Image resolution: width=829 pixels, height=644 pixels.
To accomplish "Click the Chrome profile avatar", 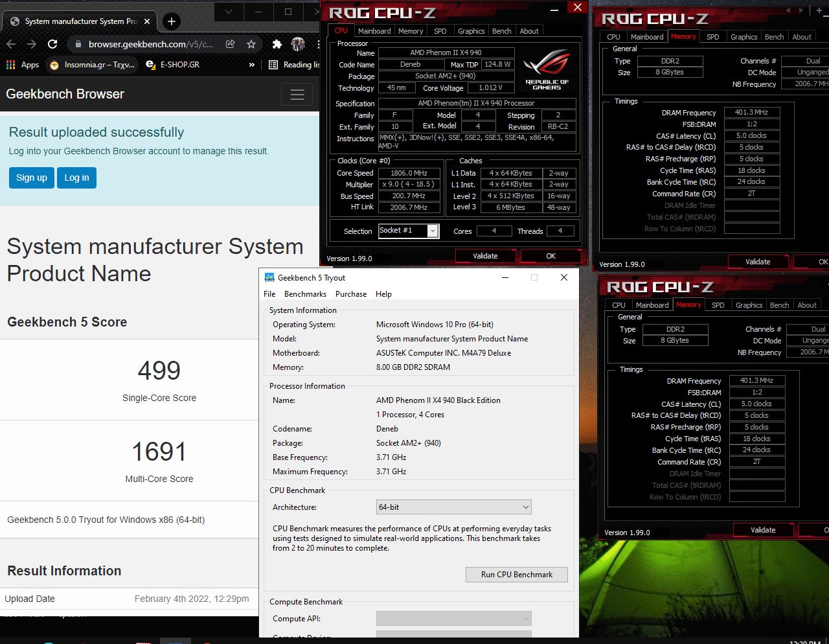I will coord(298,44).
